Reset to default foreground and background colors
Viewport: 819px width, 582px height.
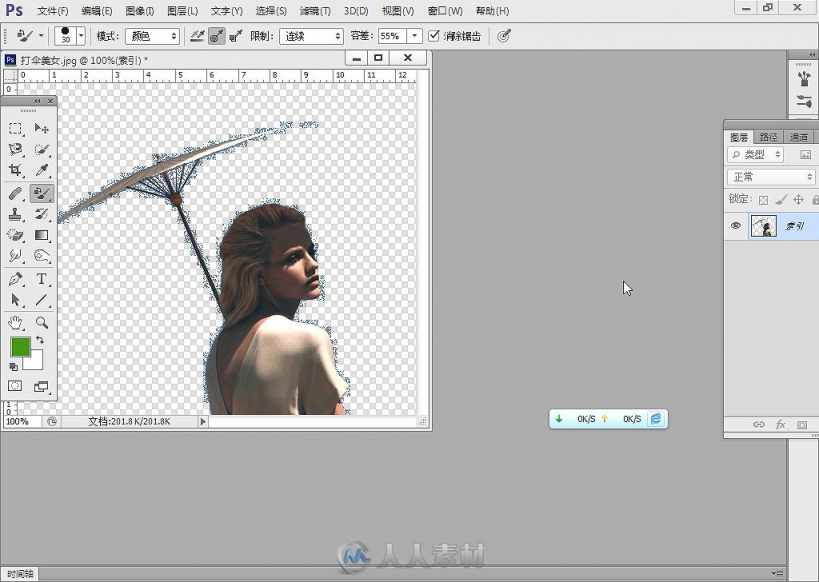[14, 367]
